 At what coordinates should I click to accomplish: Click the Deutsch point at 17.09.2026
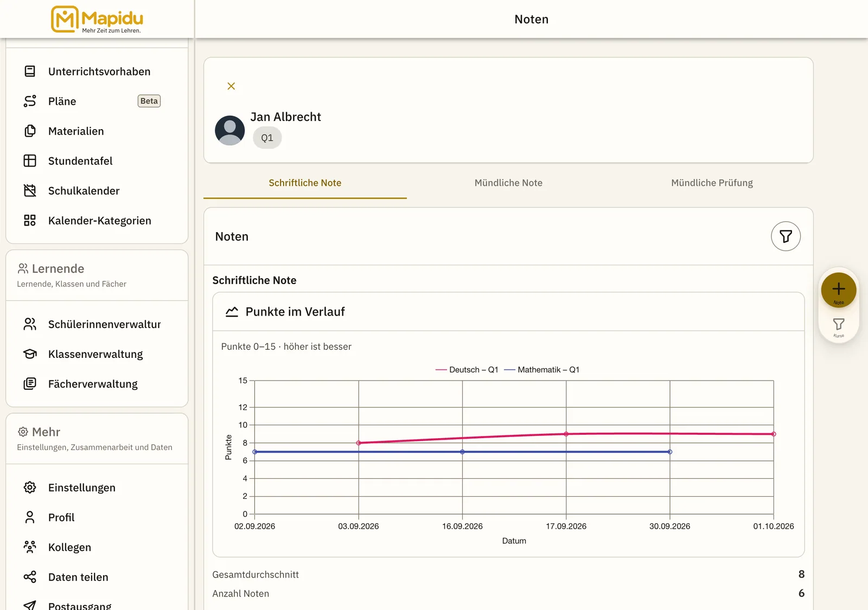coord(566,434)
